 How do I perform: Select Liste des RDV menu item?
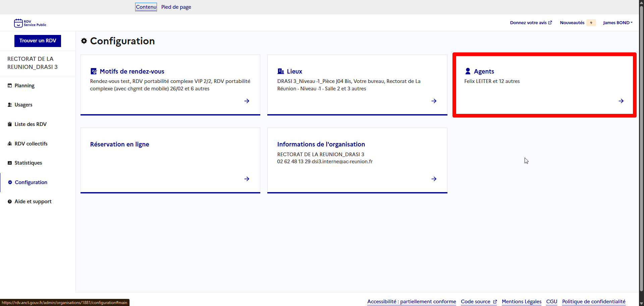[31, 124]
